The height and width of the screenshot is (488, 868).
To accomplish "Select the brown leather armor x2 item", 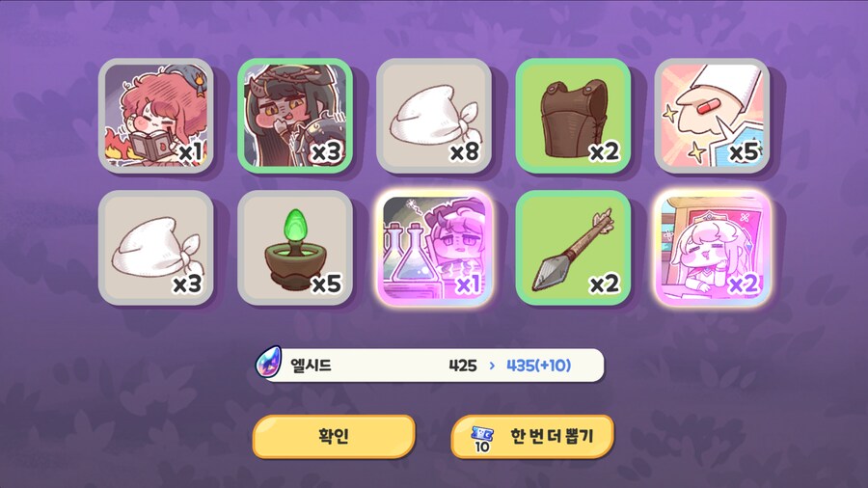I will (x=573, y=116).
